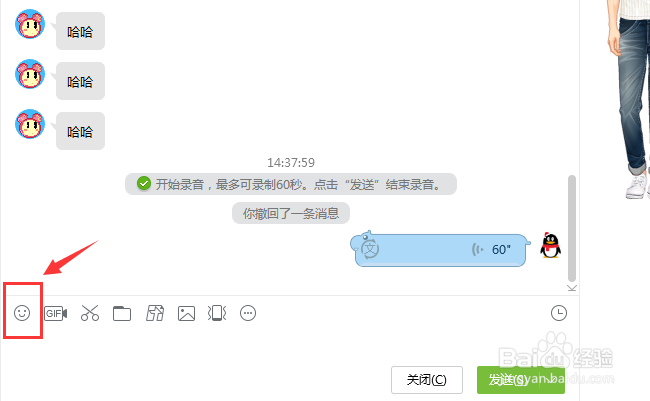This screenshot has width=650, height=401.
Task: Click the send image picture icon
Action: [187, 314]
